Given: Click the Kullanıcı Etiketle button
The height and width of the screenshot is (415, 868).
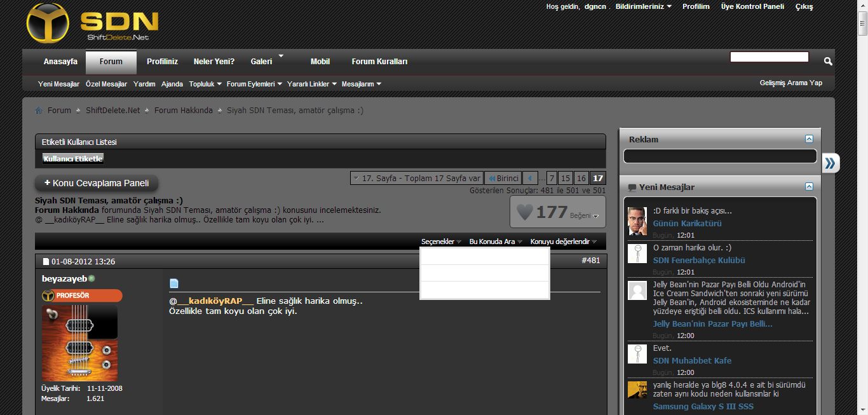Looking at the screenshot, I should click(73, 158).
